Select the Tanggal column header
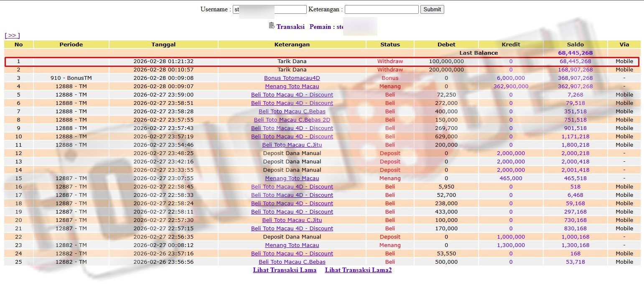The width and height of the screenshot is (644, 298). tap(163, 44)
